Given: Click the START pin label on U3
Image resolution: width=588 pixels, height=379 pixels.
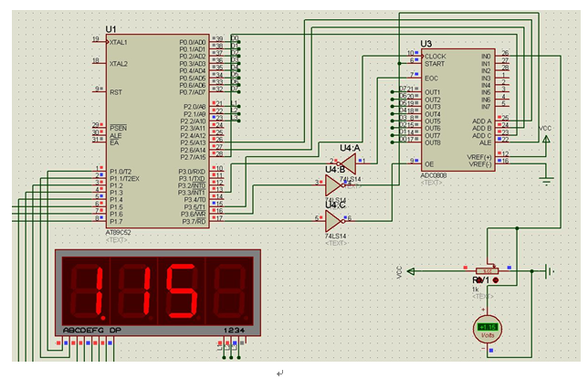Looking at the screenshot, I should point(435,64).
